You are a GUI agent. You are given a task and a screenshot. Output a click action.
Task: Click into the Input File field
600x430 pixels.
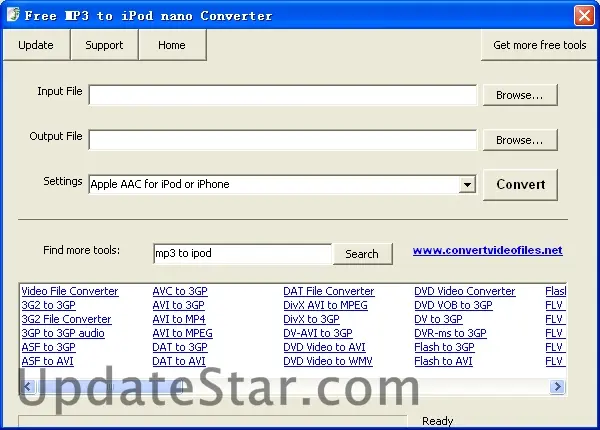pyautogui.click(x=283, y=95)
